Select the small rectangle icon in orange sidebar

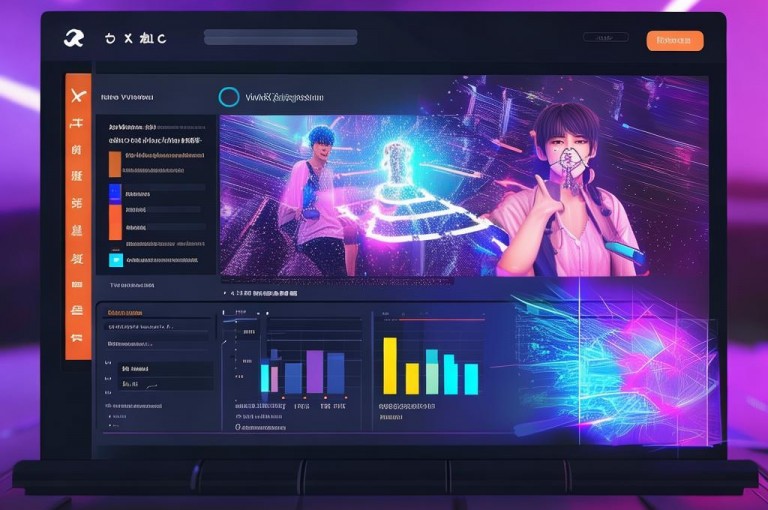click(x=77, y=284)
